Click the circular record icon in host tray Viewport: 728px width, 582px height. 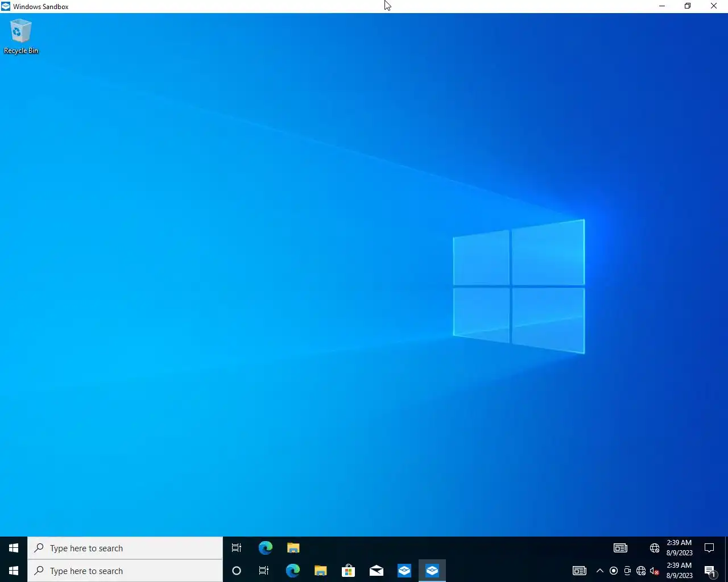click(614, 571)
